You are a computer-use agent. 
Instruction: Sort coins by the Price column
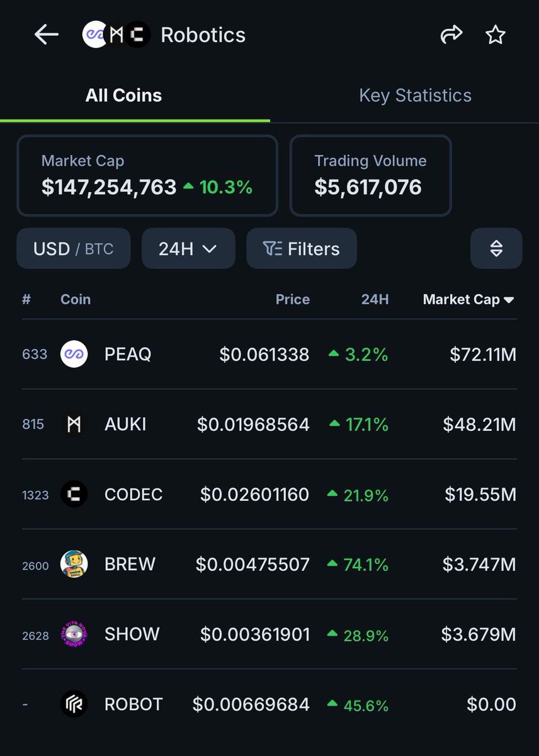(292, 300)
